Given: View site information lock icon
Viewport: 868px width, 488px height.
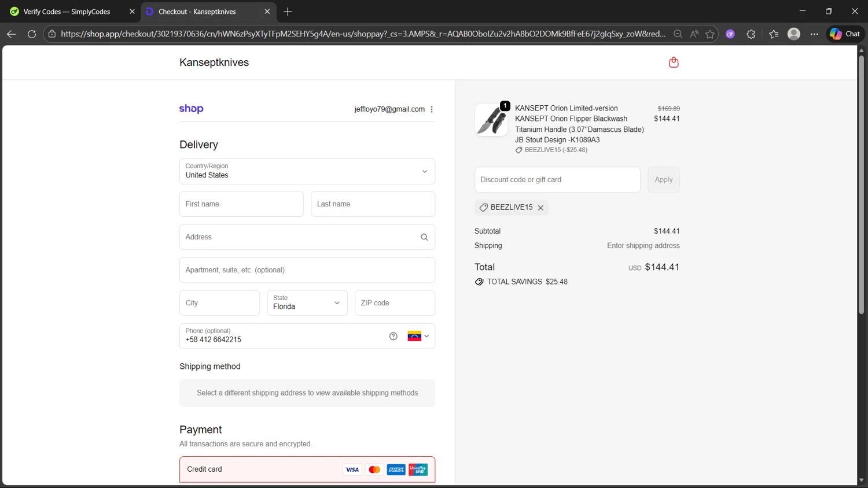Looking at the screenshot, I should click(52, 34).
